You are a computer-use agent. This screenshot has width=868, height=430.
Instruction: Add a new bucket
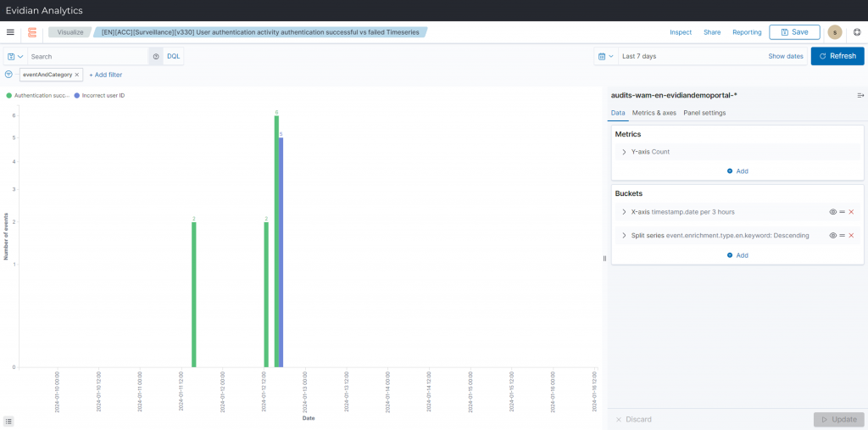737,255
